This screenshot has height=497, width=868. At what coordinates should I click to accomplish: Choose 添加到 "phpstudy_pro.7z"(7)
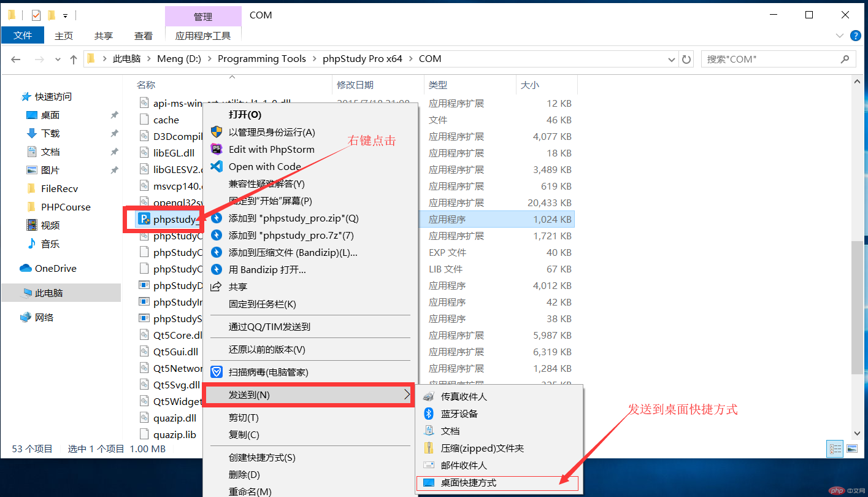pos(310,235)
